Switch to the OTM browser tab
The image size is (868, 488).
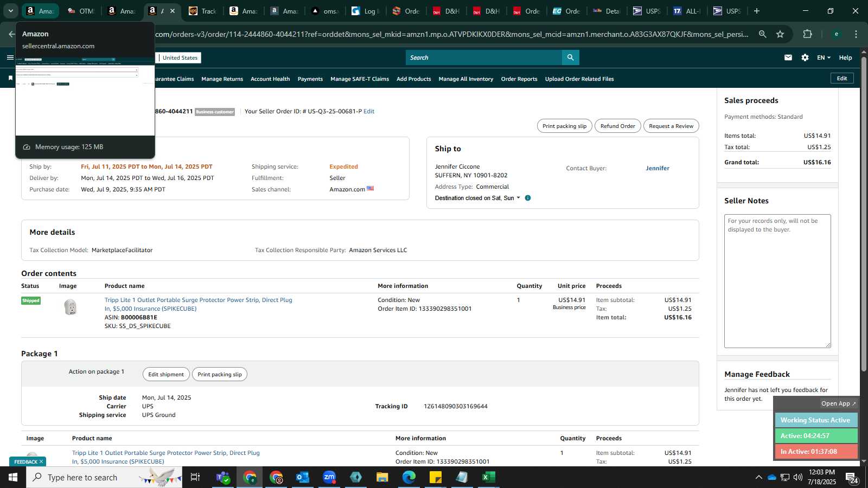click(x=81, y=11)
